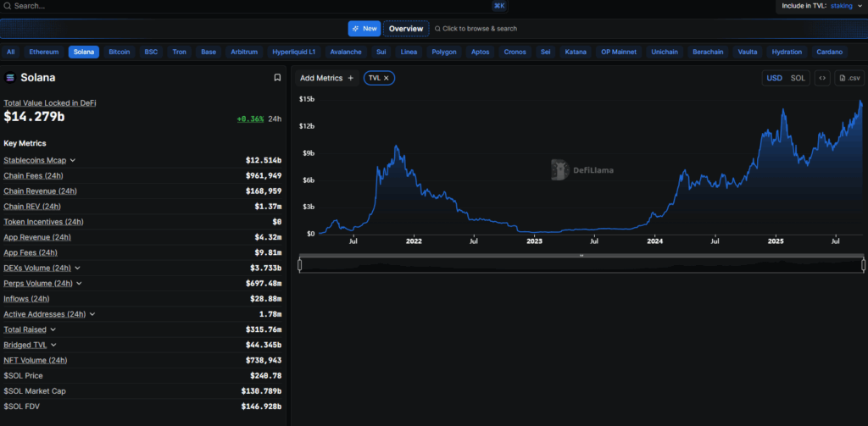Click the $14.279b TVL value
This screenshot has height=426, width=868.
34,117
